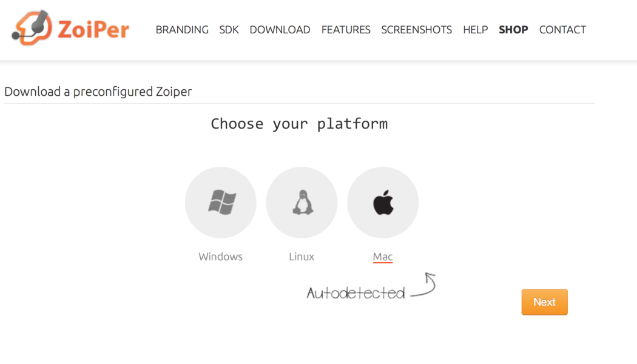Image resolution: width=637 pixels, height=364 pixels.
Task: Open the BRANDING menu item
Action: (182, 30)
